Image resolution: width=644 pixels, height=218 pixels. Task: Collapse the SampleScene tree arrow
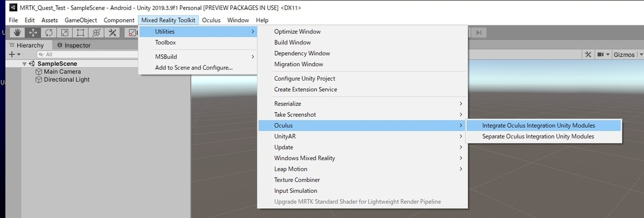tap(24, 63)
